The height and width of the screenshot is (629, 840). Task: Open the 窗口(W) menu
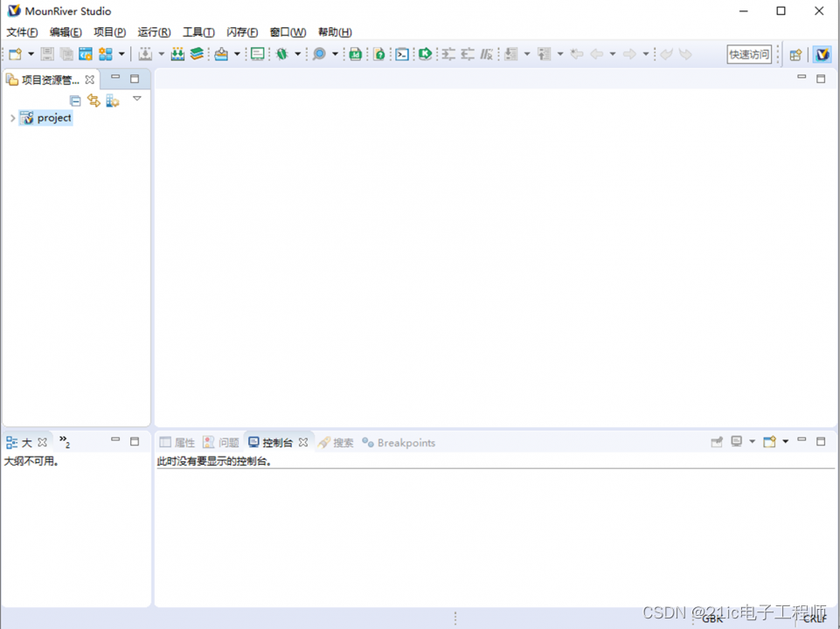pos(288,32)
